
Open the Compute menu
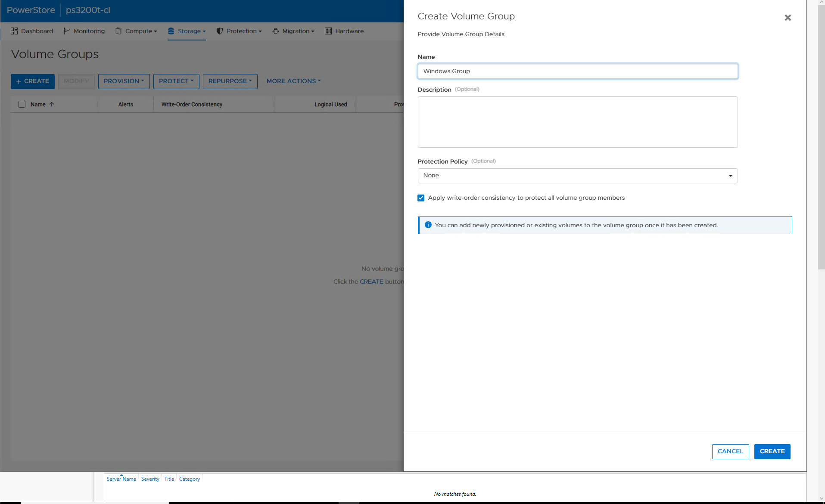pyautogui.click(x=136, y=31)
